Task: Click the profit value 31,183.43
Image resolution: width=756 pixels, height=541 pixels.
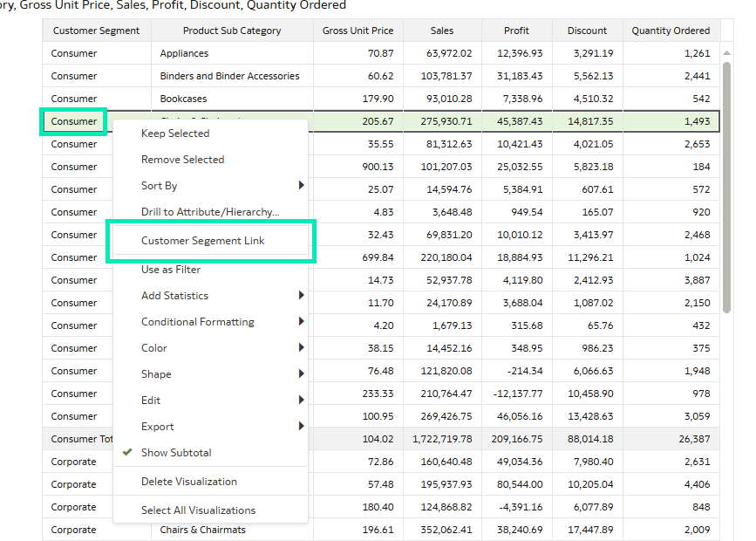Action: coord(520,76)
